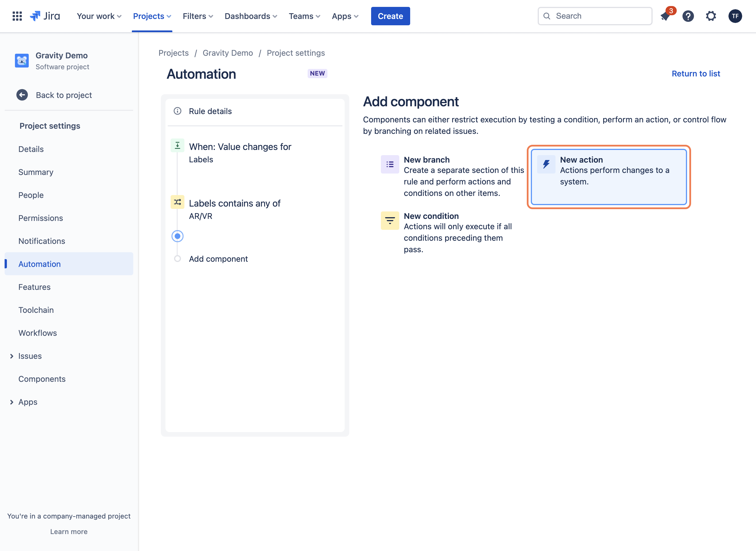Click the Create button
This screenshot has width=756, height=551.
(391, 16)
